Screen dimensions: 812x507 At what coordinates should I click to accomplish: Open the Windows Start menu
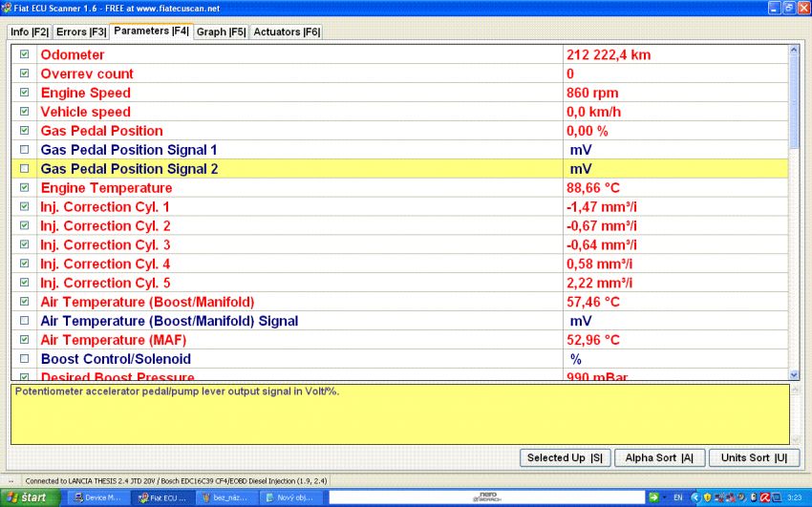[x=30, y=497]
